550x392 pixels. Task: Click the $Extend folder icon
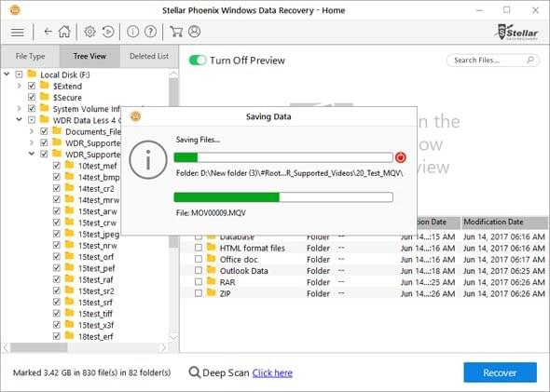click(45, 86)
